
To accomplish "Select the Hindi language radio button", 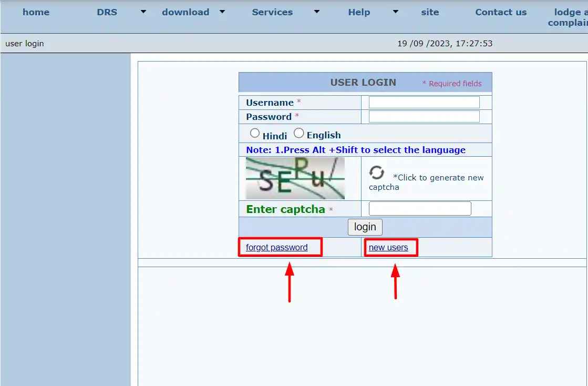I will [255, 134].
